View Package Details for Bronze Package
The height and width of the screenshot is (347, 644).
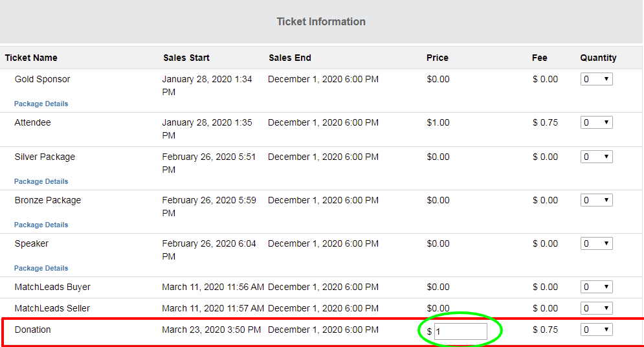tap(41, 225)
